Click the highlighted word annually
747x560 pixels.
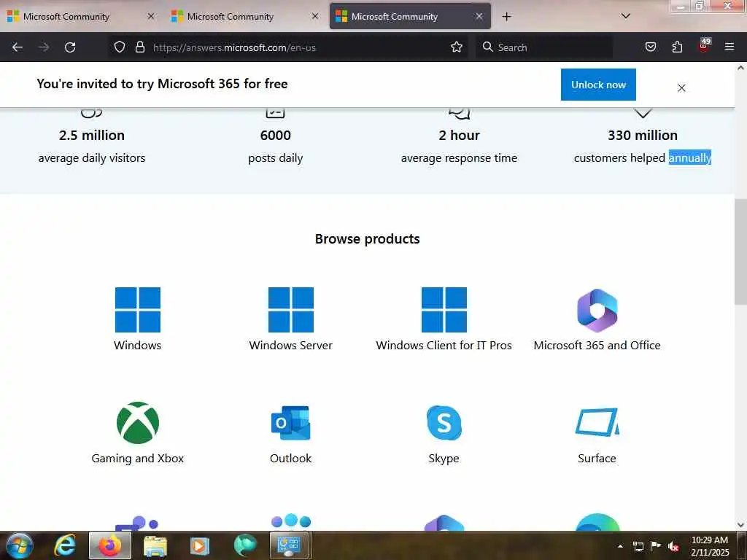pos(690,157)
